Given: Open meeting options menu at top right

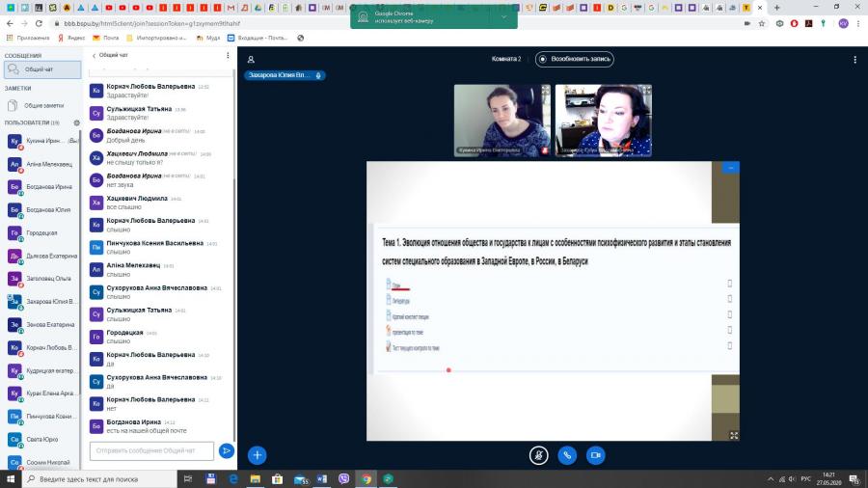Looking at the screenshot, I should click(x=854, y=59).
